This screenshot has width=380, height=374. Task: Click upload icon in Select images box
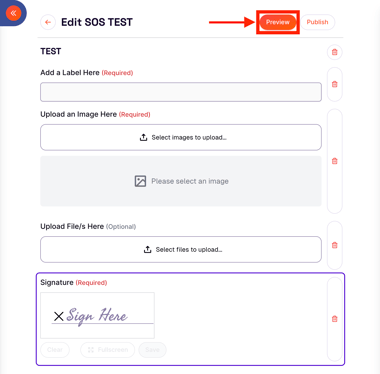click(143, 137)
